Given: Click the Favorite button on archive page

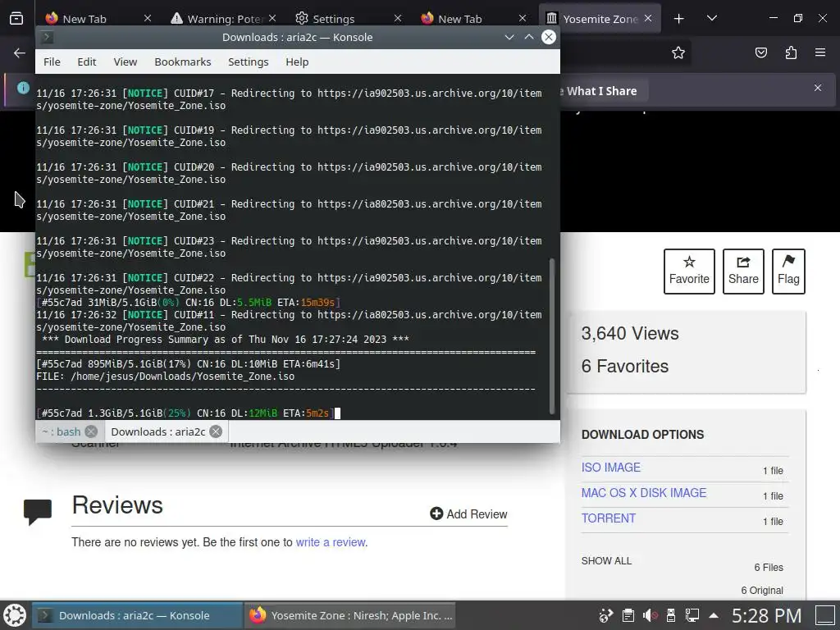Looking at the screenshot, I should pos(689,271).
